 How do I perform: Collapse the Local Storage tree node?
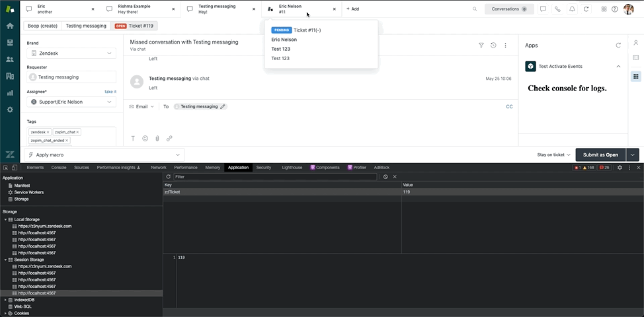tap(6, 219)
